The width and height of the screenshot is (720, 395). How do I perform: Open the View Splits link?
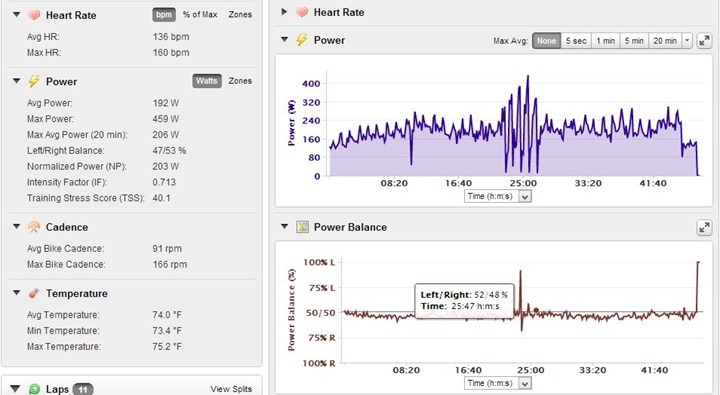point(231,389)
